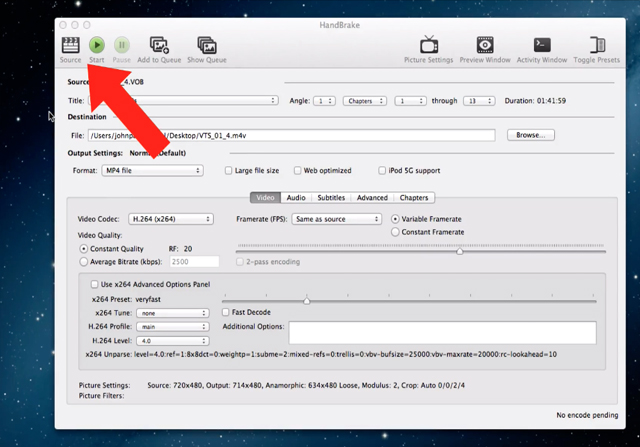Click the Pause toolbar icon
Viewport: 640px width, 447px height.
(122, 45)
